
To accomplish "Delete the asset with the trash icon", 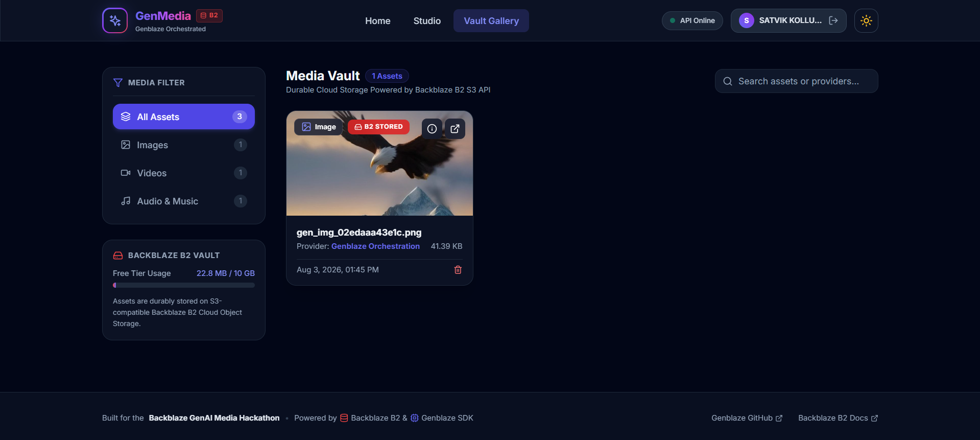I will (458, 270).
